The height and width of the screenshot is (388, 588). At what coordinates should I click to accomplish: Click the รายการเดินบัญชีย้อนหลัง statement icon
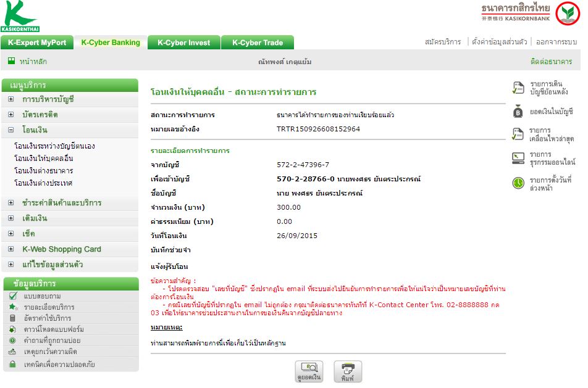(x=518, y=88)
